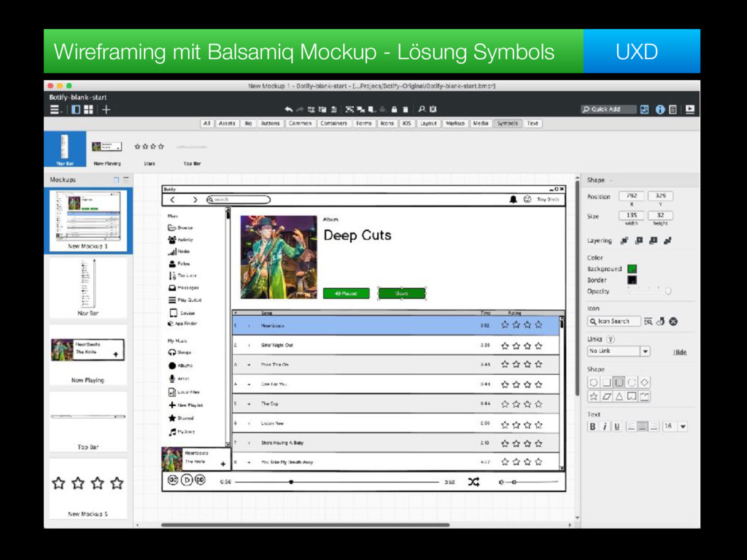This screenshot has width=747, height=560.
Task: Select the diamond shape option
Action: point(645,382)
